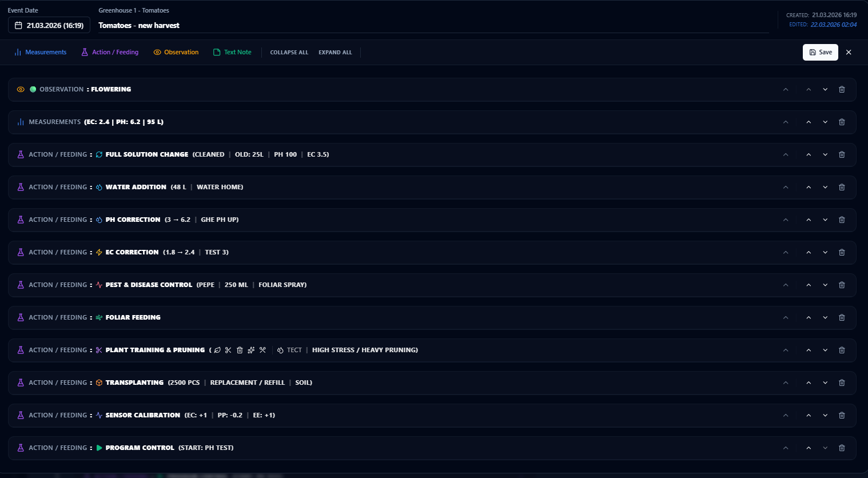Click the lightning icon of EC Correction

point(99,252)
